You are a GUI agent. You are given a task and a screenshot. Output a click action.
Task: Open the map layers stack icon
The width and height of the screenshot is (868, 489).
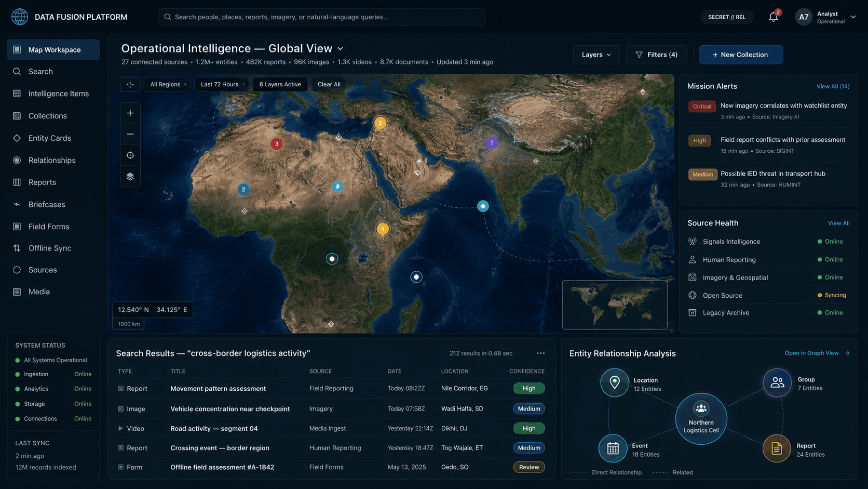tap(130, 177)
